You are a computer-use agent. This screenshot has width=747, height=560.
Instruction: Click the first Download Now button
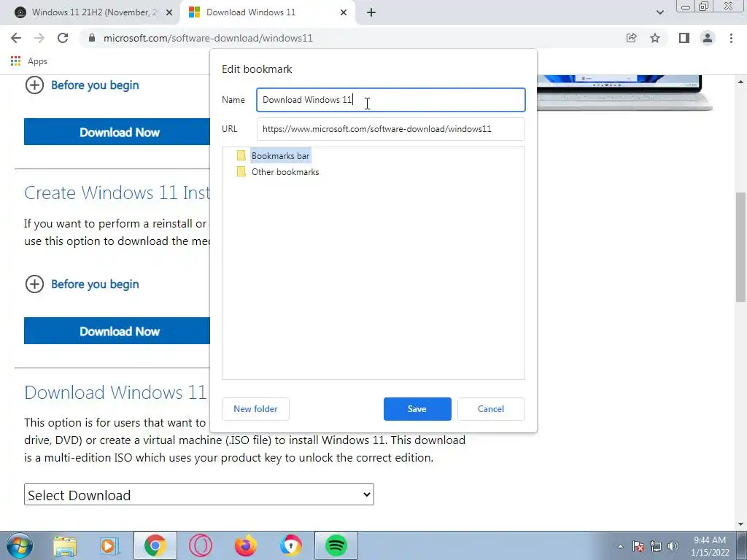tap(117, 132)
